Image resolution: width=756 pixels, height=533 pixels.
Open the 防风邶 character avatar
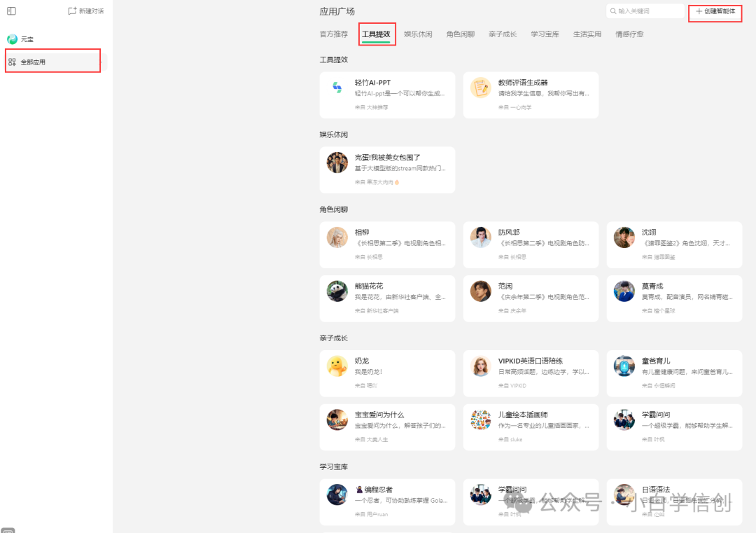coord(481,237)
